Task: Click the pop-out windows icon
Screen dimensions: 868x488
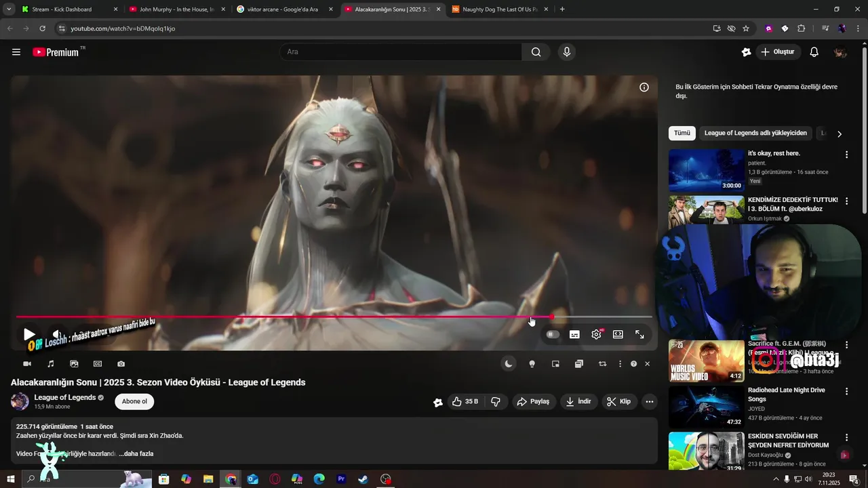Action: pos(579,364)
